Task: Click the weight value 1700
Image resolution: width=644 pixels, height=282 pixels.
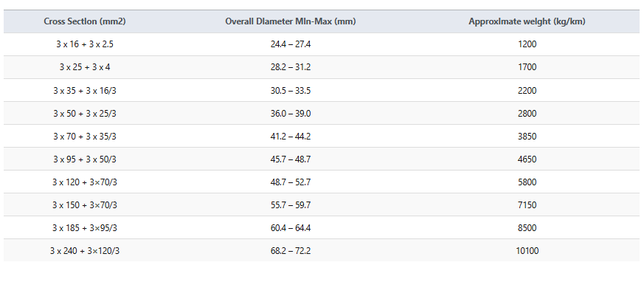Action: [x=527, y=67]
